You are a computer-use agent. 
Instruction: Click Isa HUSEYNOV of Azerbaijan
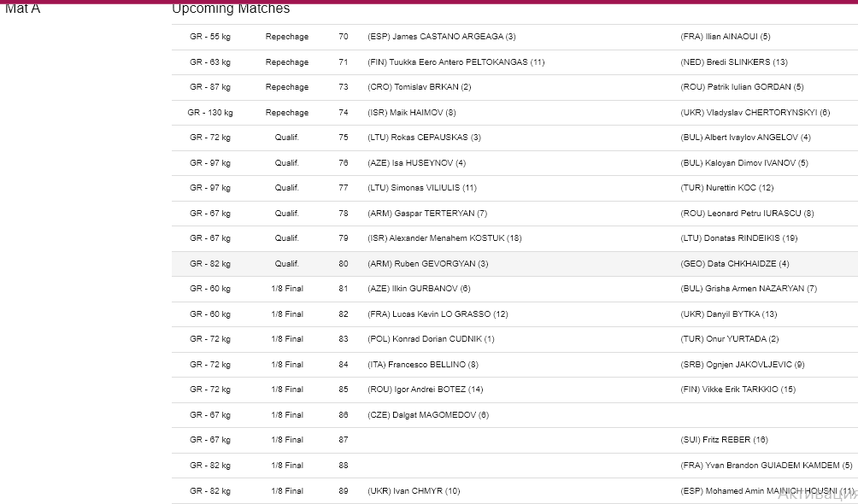(x=416, y=163)
